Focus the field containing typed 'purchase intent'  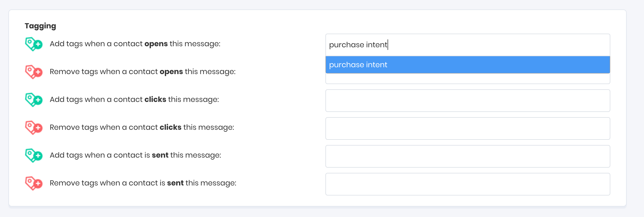pyautogui.click(x=468, y=45)
